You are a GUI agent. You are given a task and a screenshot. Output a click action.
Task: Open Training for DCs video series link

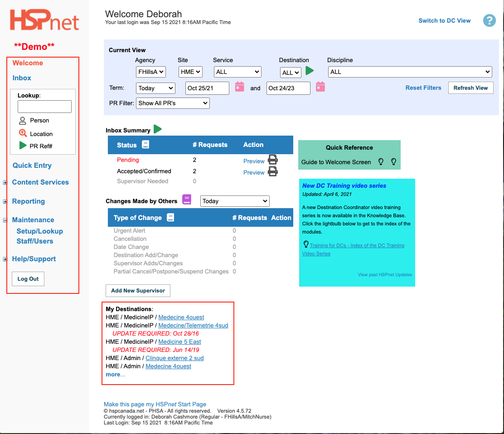353,249
